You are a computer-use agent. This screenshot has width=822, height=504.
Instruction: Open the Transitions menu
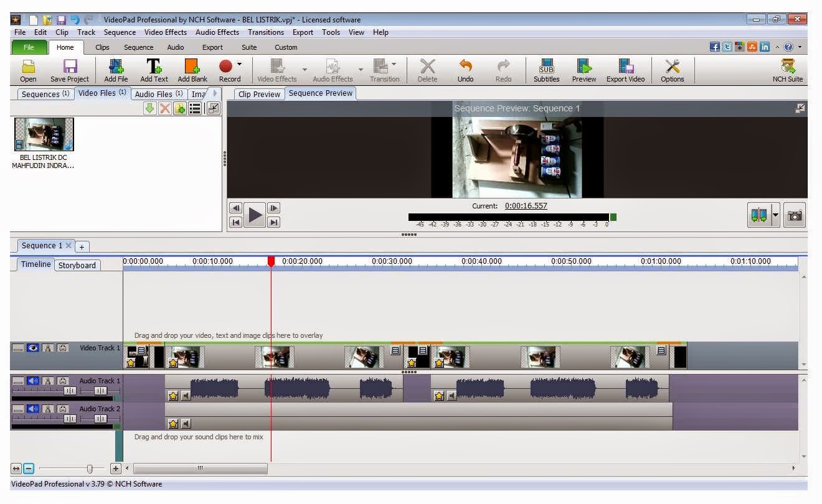266,32
